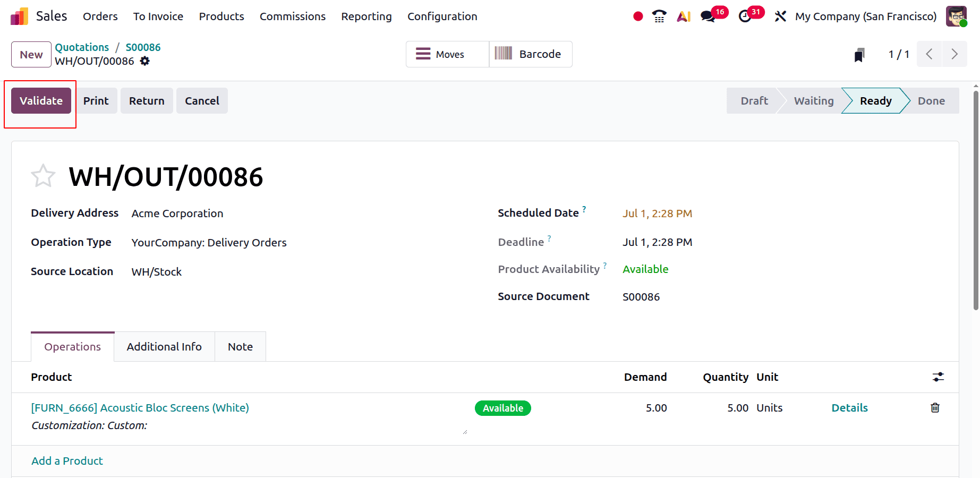Open column settings adjust icon

[938, 377]
